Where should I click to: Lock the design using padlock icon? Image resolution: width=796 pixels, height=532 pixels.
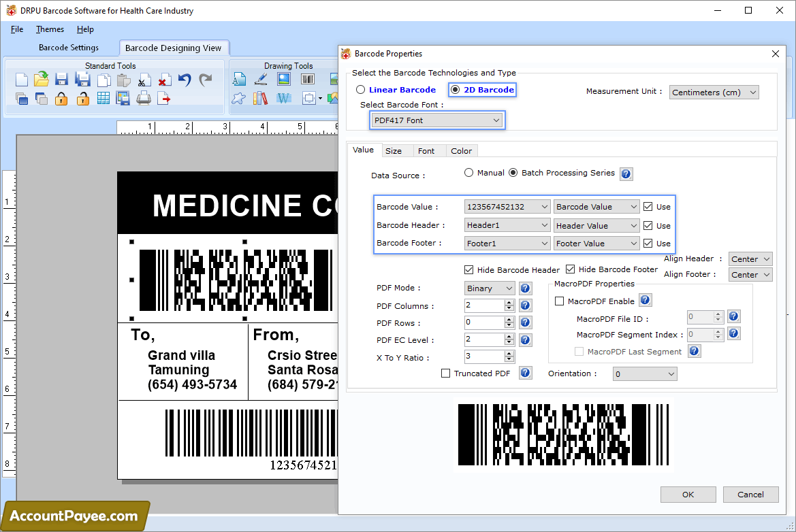[61, 99]
